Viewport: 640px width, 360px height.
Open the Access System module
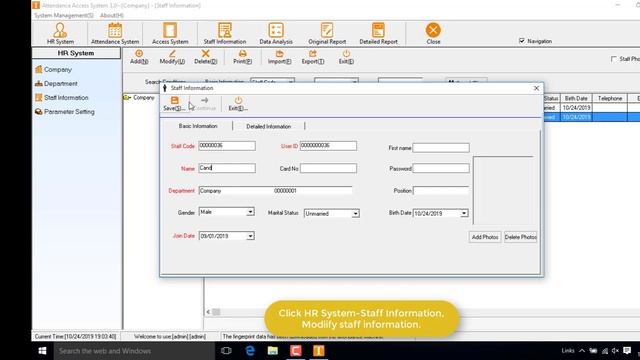[x=170, y=33]
